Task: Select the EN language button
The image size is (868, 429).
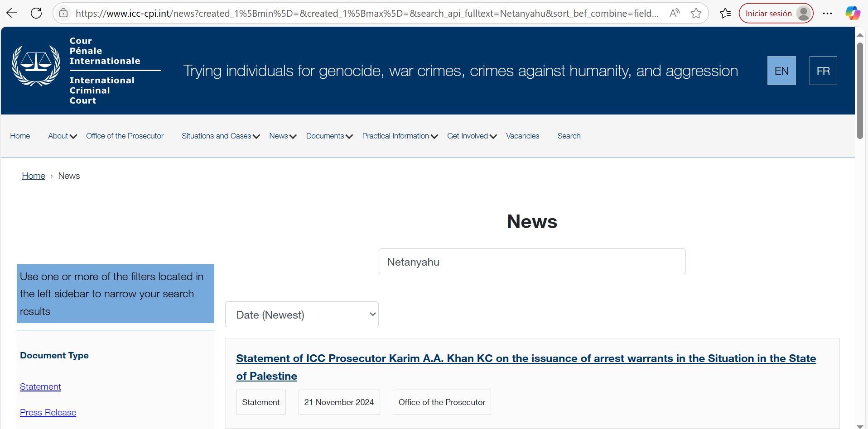Action: [x=781, y=71]
